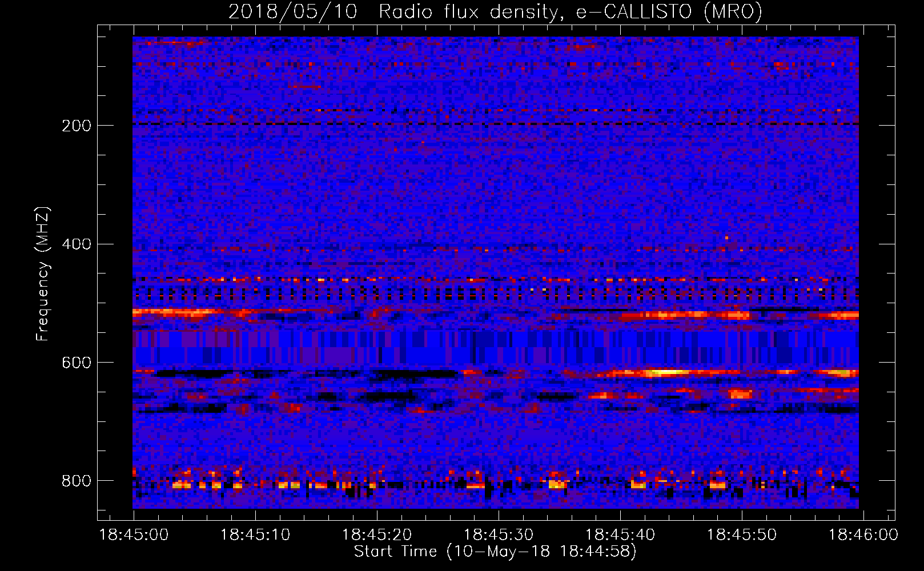Click the plot title '2018/05/10 Radio flux density, e-CALLISTO (MRO)'

pyautogui.click(x=495, y=11)
